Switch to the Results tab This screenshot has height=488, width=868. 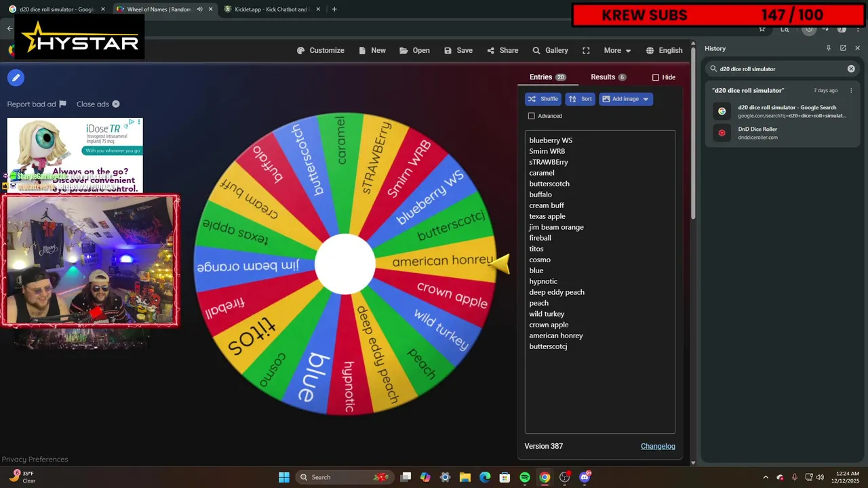point(608,77)
